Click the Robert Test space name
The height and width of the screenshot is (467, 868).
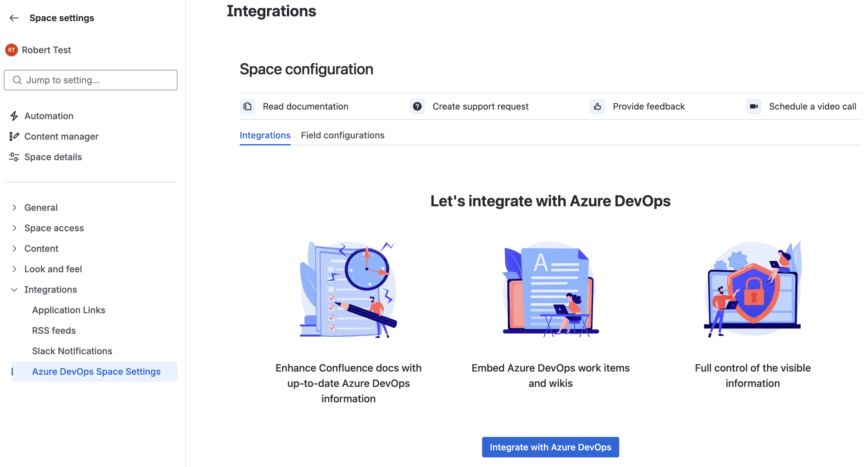point(46,50)
